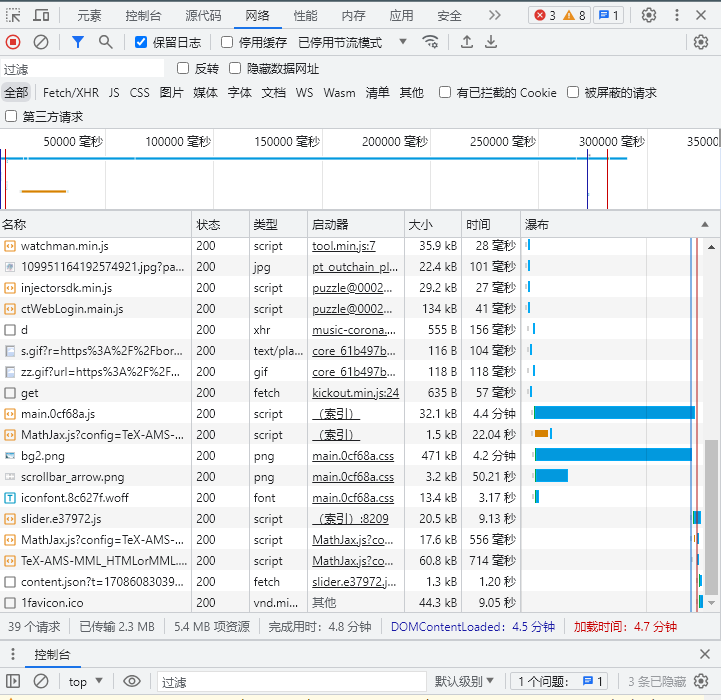Filter requests by CSS type
The height and width of the screenshot is (700, 721).
tap(139, 93)
